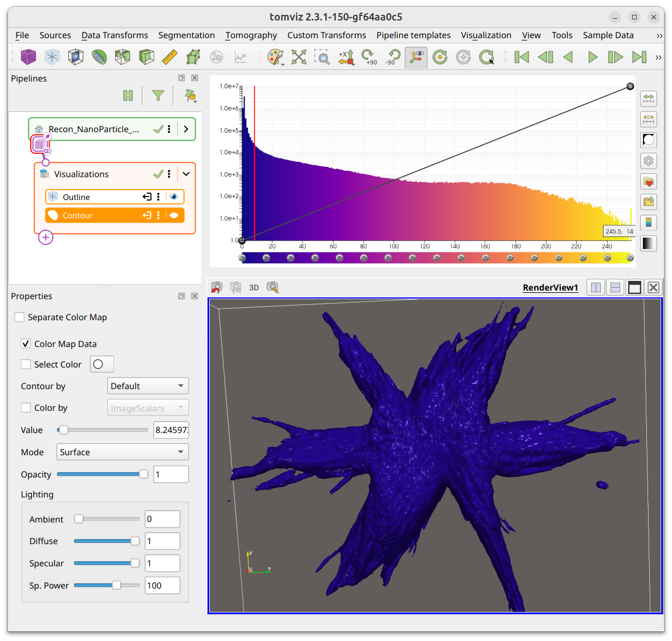
Task: Click the rotate -90 degrees icon
Action: coord(392,57)
